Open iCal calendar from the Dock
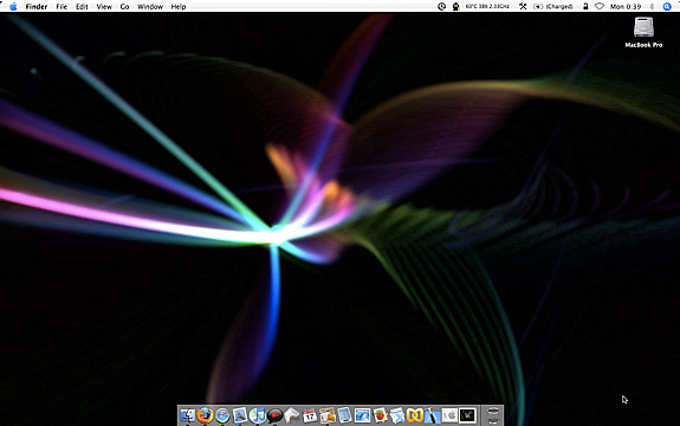 pos(310,416)
